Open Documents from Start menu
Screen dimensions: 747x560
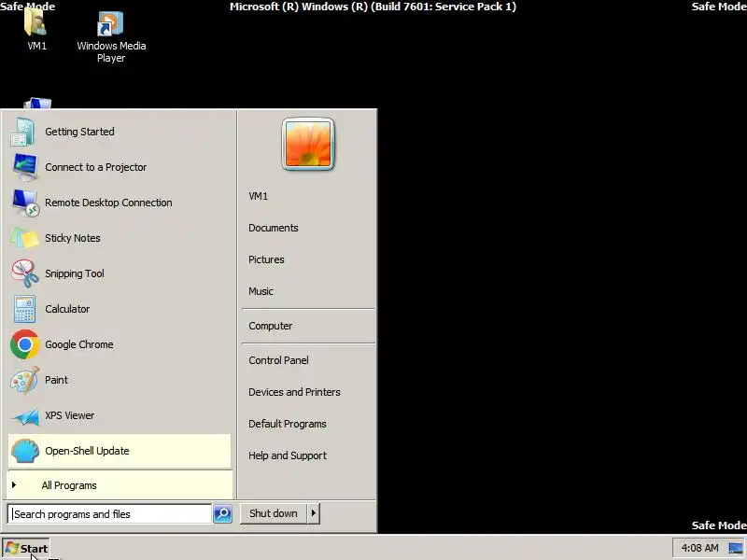pyautogui.click(x=274, y=228)
